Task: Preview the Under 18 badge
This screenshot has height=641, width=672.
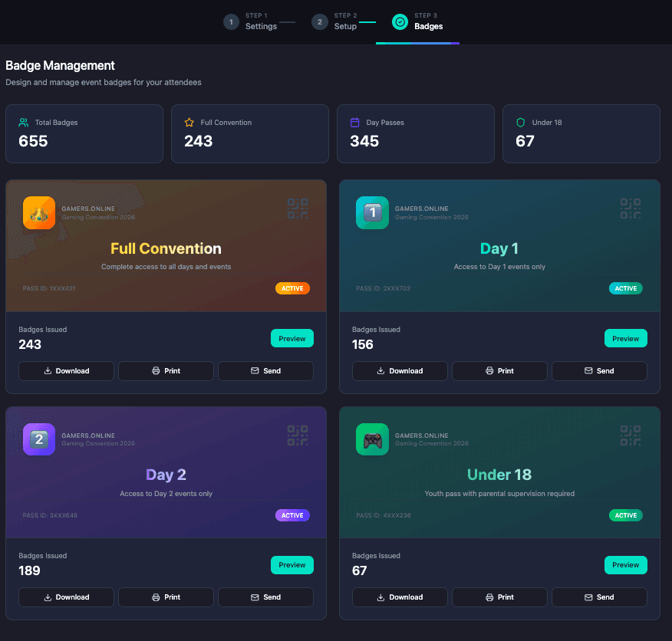Action: tap(626, 565)
